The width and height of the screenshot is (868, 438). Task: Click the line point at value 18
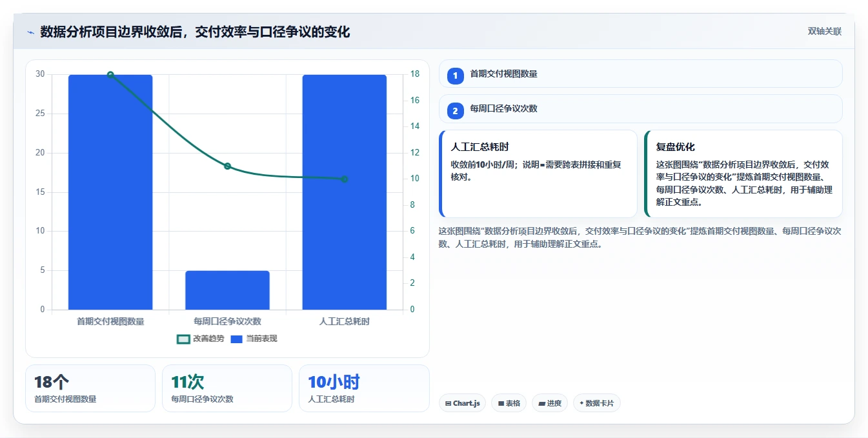tap(110, 75)
